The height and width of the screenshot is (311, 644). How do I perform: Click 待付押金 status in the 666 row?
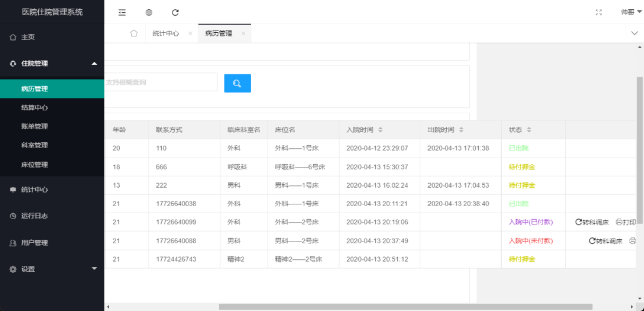click(x=522, y=167)
